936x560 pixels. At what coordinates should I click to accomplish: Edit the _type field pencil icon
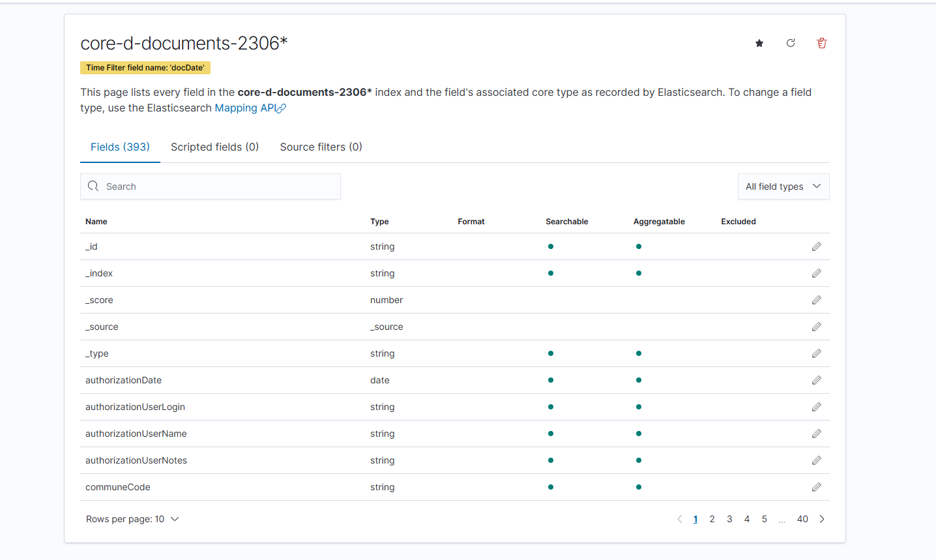(816, 353)
